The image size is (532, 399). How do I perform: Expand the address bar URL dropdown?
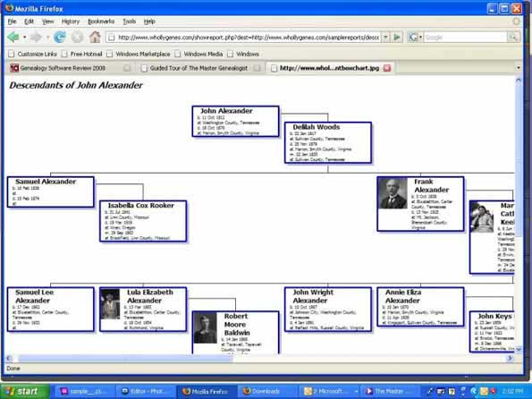point(385,37)
